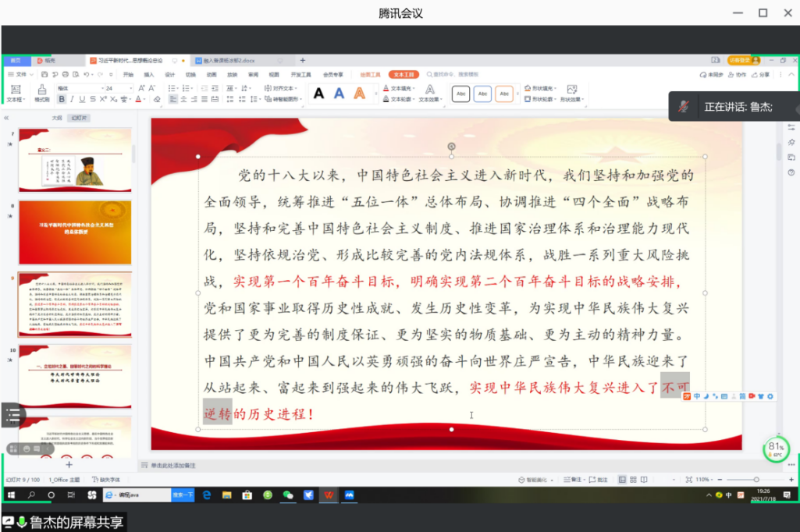Click the 访客登录 guest login button
Screen dimensions: 800x532
739,60
